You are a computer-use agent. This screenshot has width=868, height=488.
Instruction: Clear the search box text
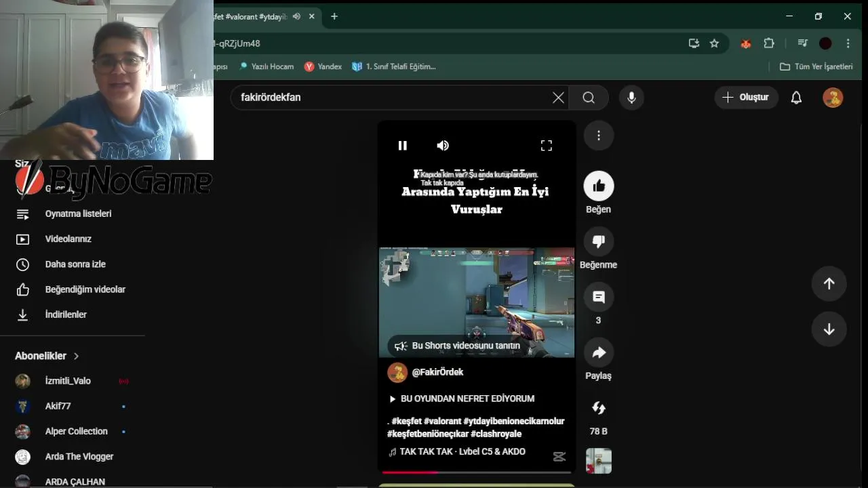[558, 98]
